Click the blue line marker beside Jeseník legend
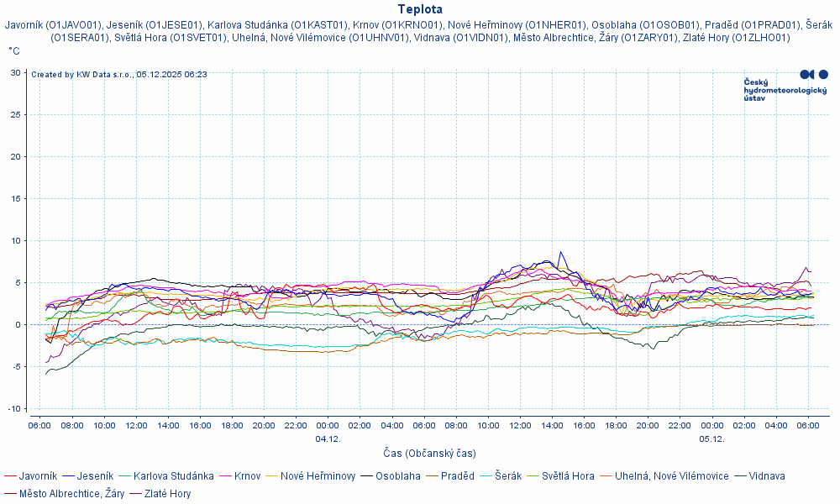This screenshot has width=840, height=504. point(70,476)
